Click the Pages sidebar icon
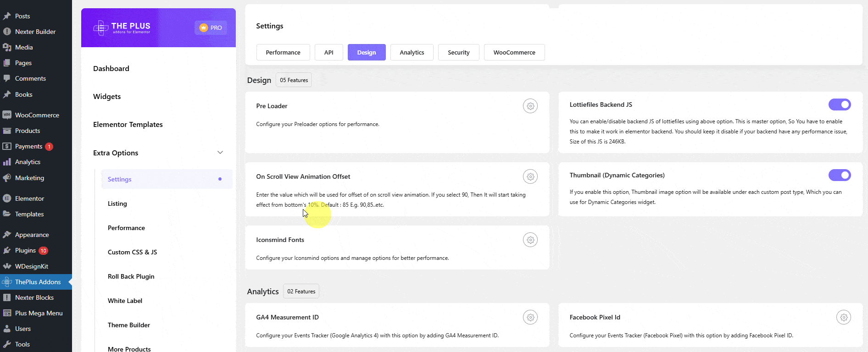The width and height of the screenshot is (868, 352). pyautogui.click(x=7, y=63)
